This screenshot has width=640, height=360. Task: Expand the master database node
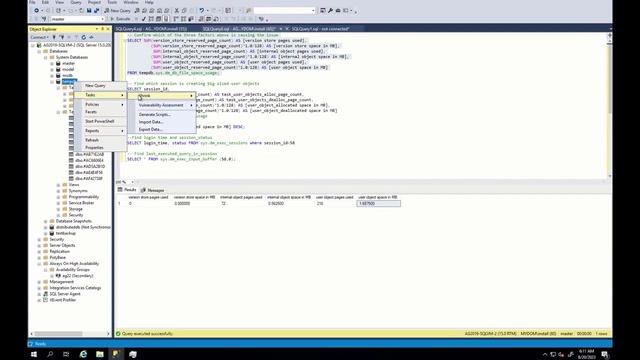pyautogui.click(x=52, y=63)
